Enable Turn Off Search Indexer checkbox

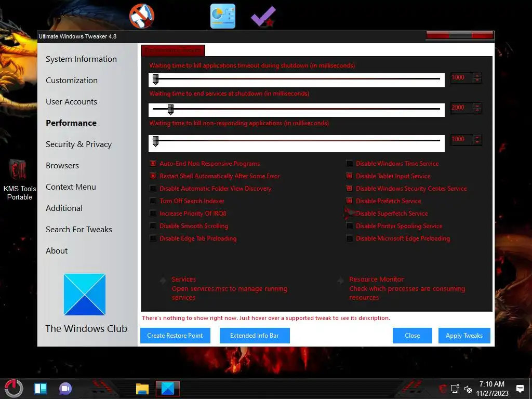click(x=153, y=201)
